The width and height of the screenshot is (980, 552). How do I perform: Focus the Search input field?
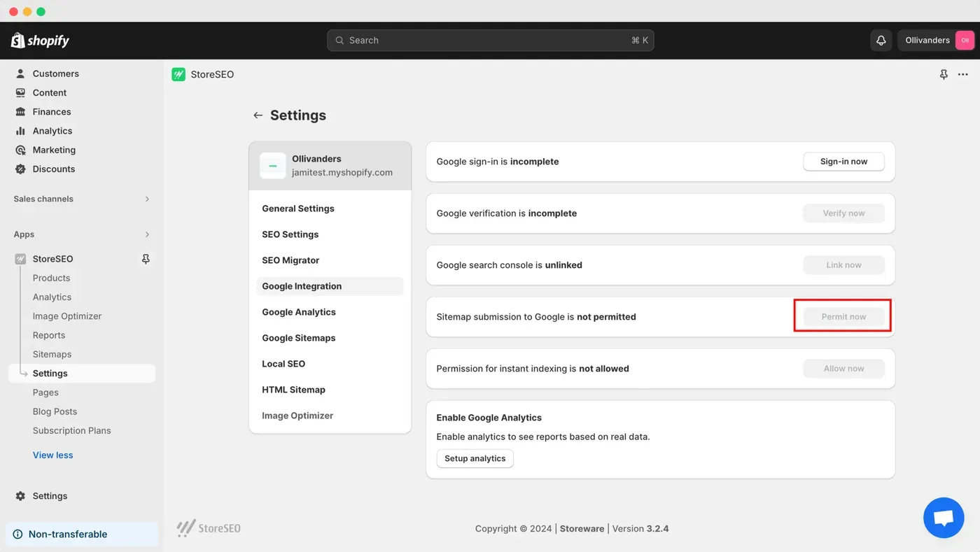(x=490, y=41)
